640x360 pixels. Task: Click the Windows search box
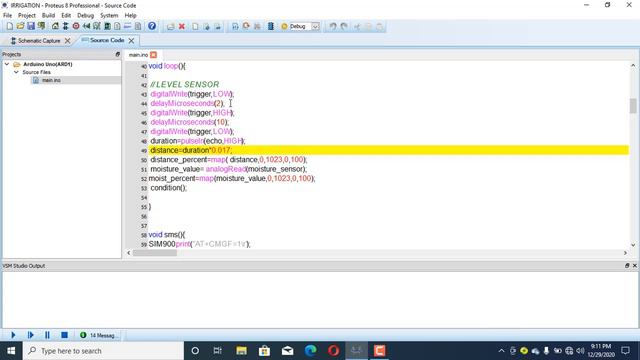(x=103, y=351)
